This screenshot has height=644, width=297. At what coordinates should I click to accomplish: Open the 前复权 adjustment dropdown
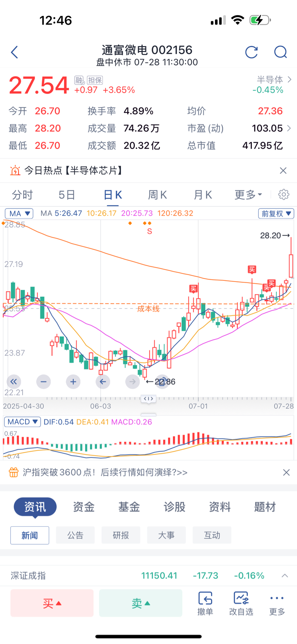(x=276, y=214)
